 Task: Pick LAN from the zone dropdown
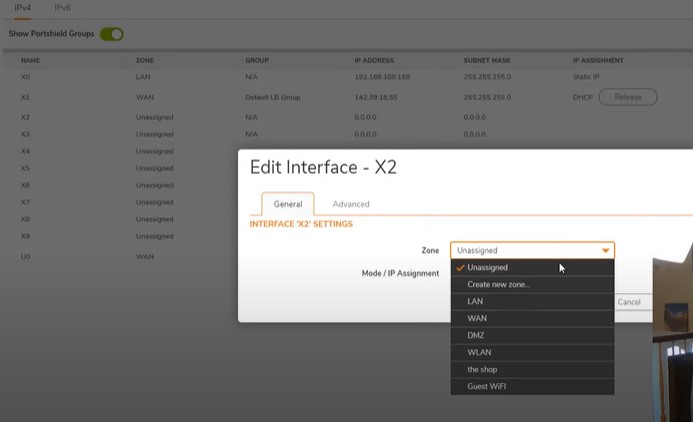pyautogui.click(x=475, y=301)
